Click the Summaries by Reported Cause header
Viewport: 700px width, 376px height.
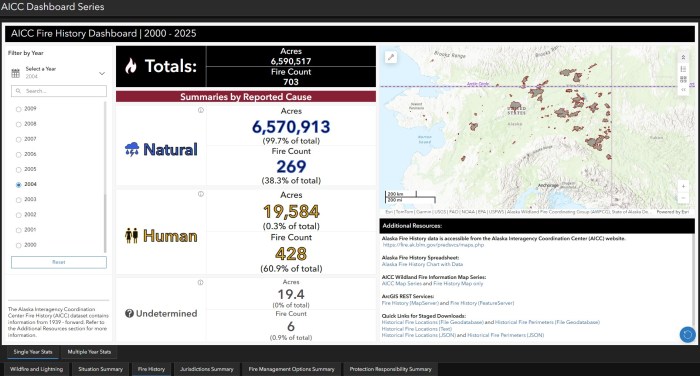pos(246,96)
